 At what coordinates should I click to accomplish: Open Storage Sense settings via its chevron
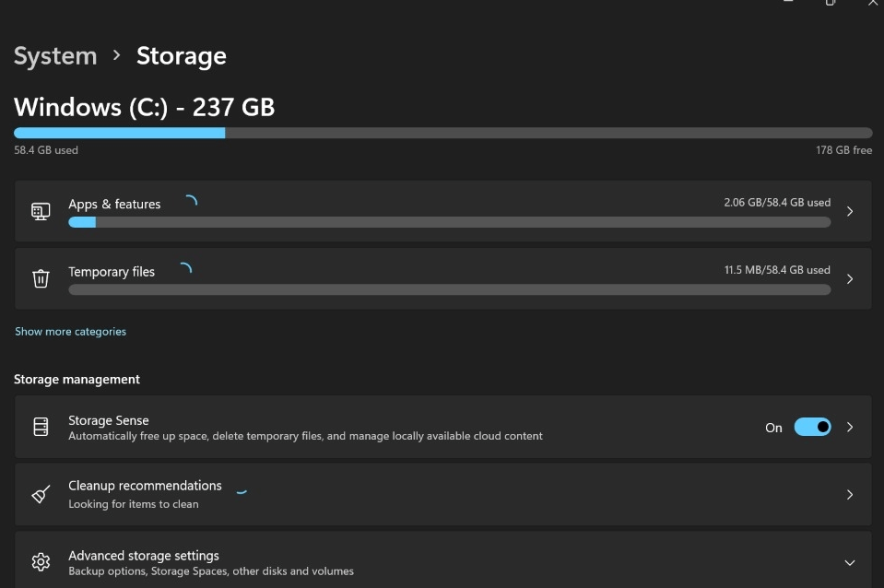point(850,427)
